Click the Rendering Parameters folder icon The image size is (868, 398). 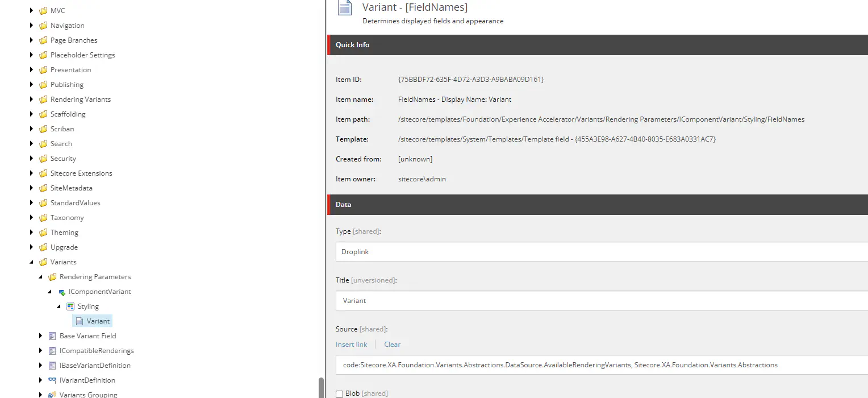click(x=52, y=277)
